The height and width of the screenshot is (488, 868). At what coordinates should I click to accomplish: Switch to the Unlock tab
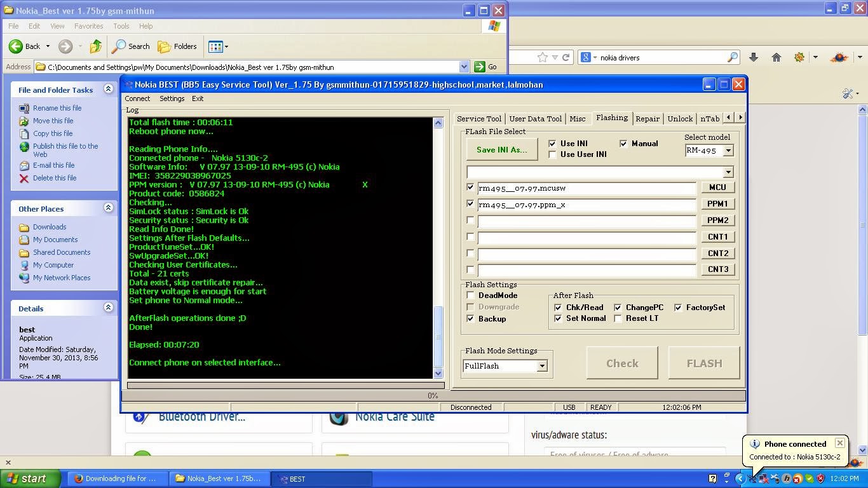pyautogui.click(x=680, y=119)
